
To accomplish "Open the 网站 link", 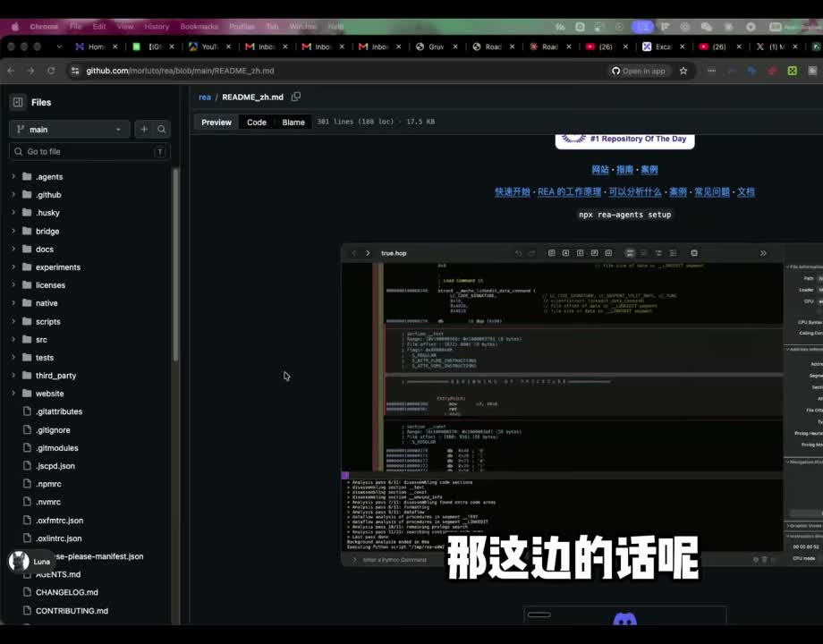I will [x=600, y=169].
